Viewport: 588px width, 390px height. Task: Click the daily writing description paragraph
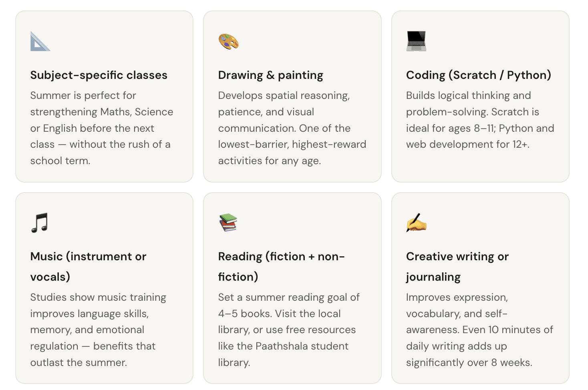coord(479,330)
